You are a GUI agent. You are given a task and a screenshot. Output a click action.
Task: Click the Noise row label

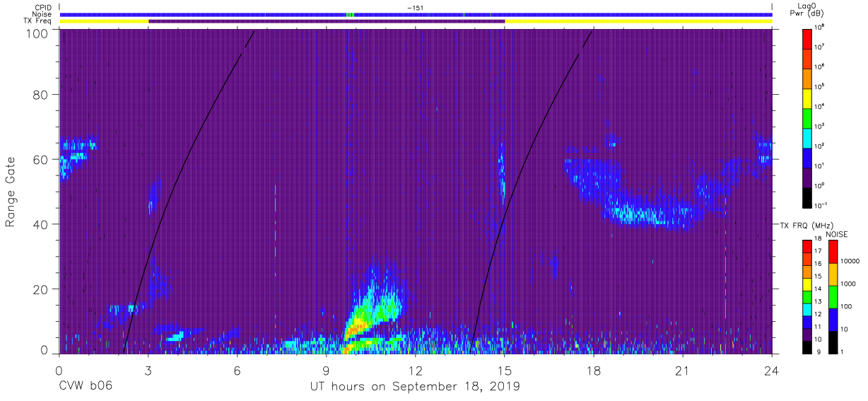(x=43, y=14)
